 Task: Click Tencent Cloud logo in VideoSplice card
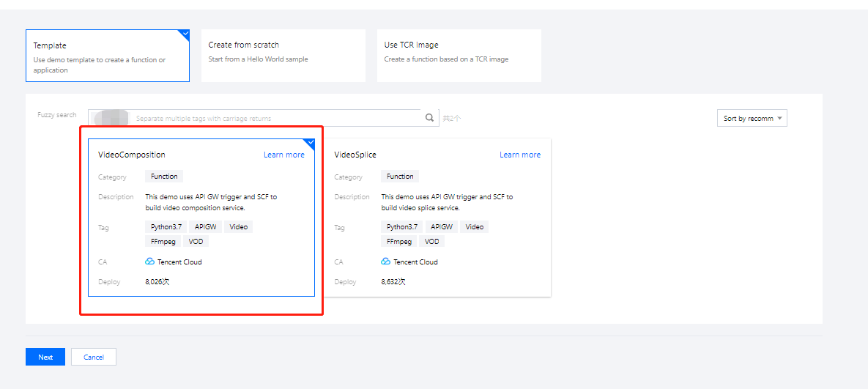click(386, 262)
